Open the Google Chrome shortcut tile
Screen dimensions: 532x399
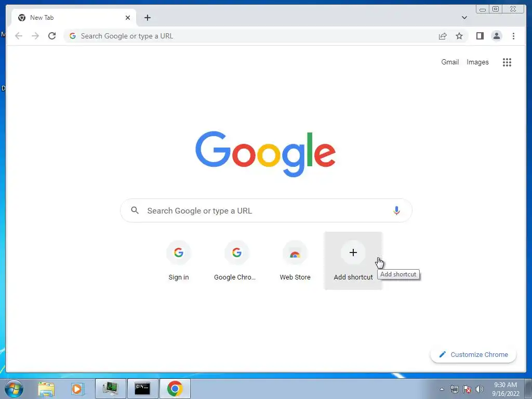(x=236, y=261)
